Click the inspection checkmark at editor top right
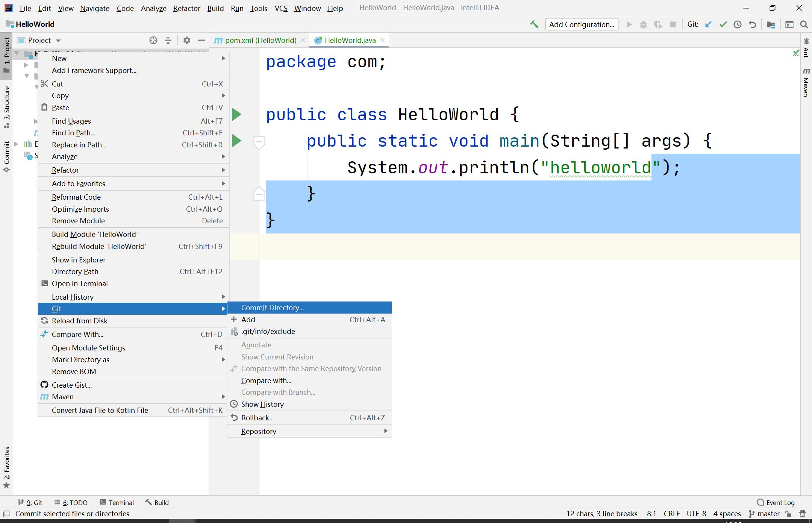The image size is (812, 523). (796, 53)
